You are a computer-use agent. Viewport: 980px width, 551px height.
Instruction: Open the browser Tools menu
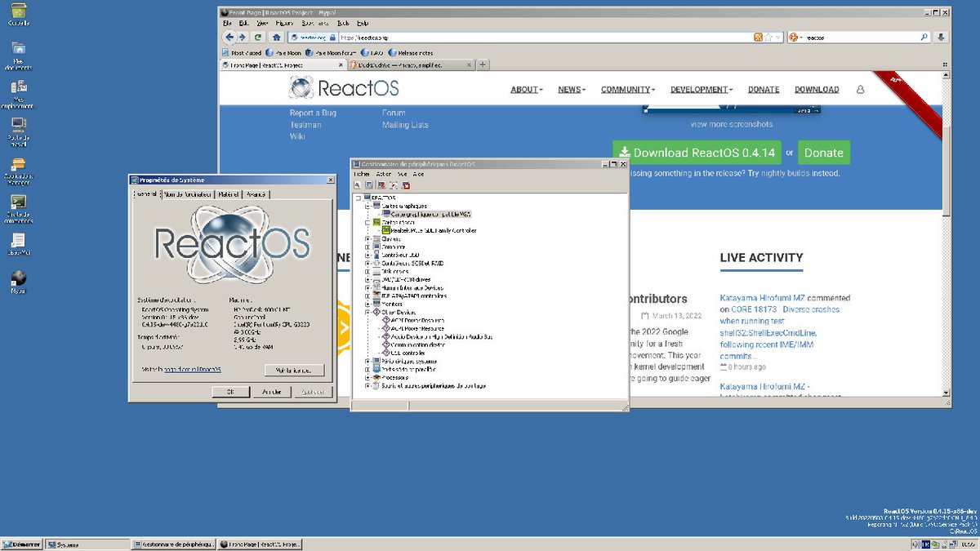343,23
